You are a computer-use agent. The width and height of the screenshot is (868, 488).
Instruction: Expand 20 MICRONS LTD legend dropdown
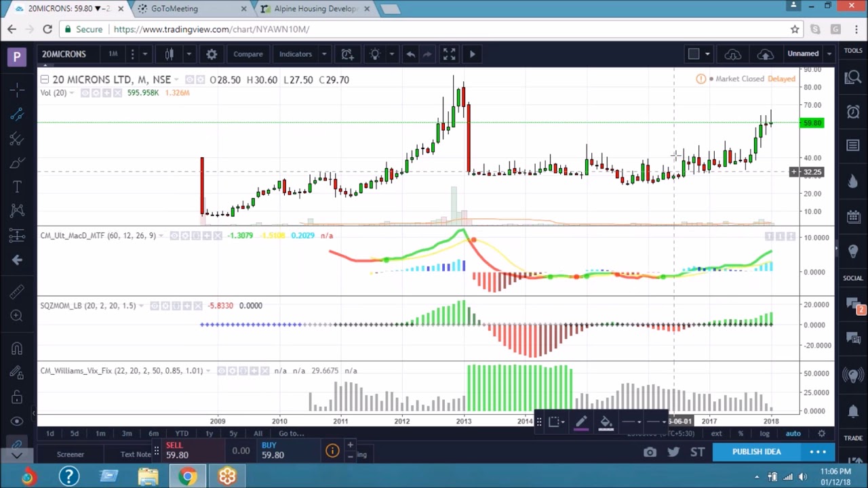tap(176, 80)
